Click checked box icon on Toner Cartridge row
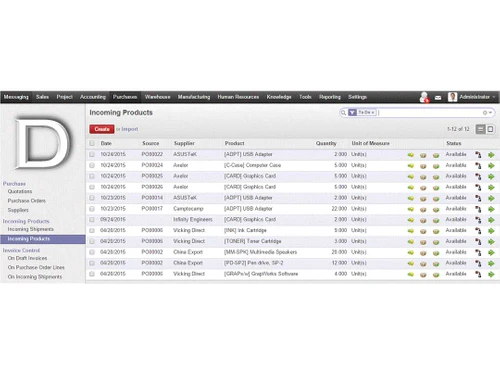This screenshot has height=375, width=500. pyautogui.click(x=436, y=242)
